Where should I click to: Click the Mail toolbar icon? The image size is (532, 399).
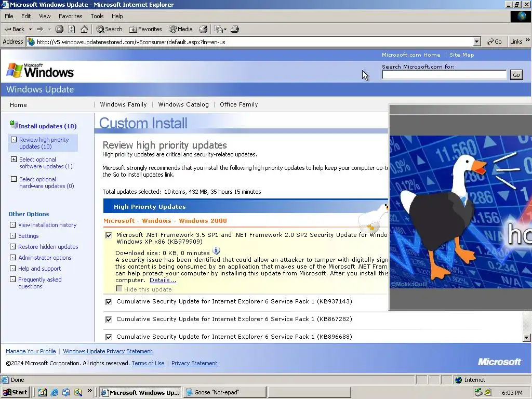pyautogui.click(x=218, y=29)
